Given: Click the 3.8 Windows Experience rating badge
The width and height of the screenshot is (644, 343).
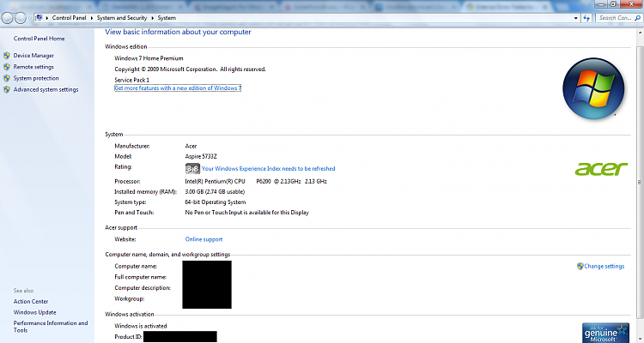Looking at the screenshot, I should (192, 169).
